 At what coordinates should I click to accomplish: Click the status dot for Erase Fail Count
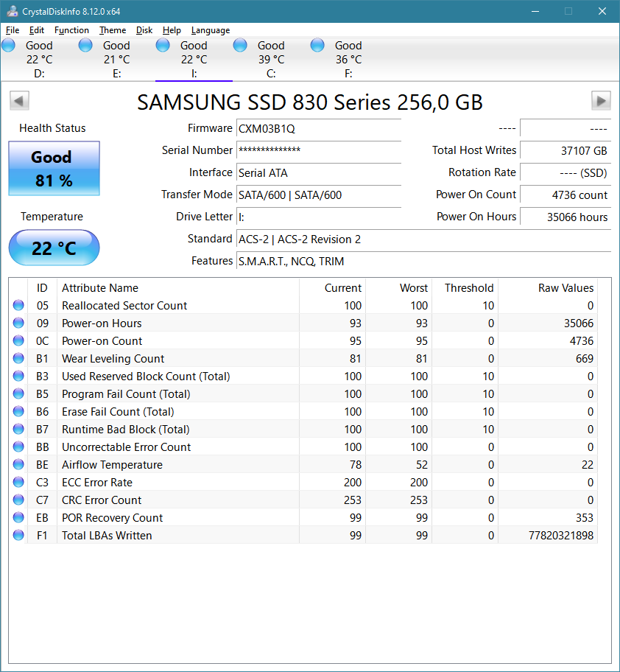[x=18, y=411]
